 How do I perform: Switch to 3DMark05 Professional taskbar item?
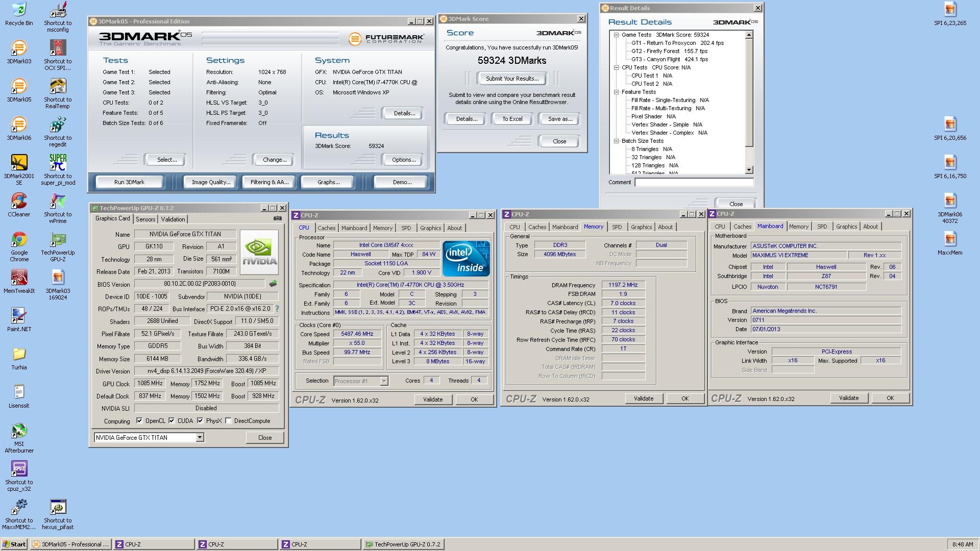point(70,544)
